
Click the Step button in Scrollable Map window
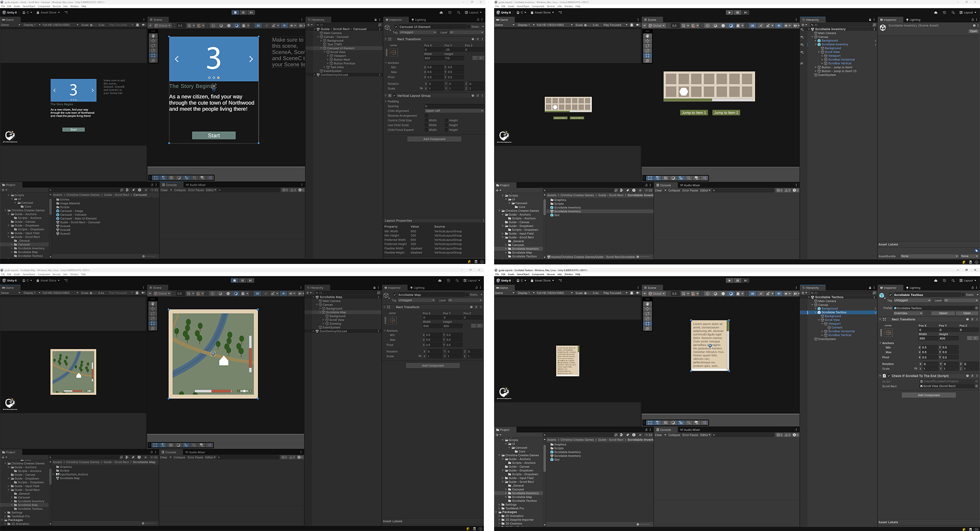(x=251, y=280)
